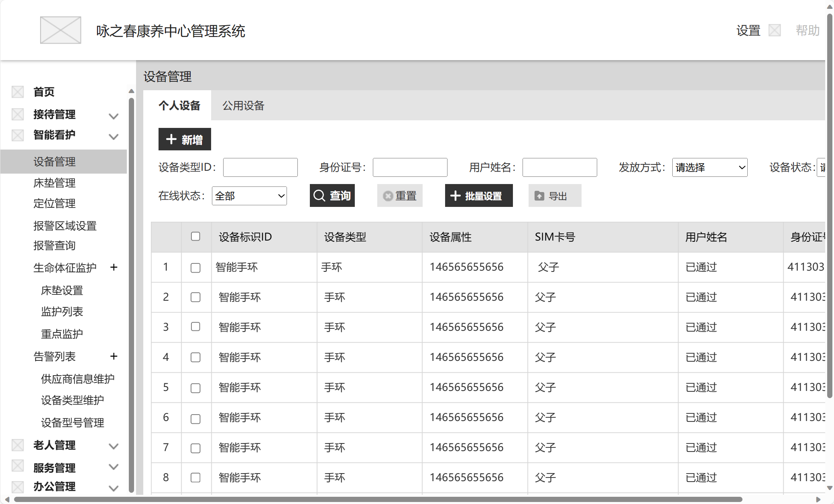The width and height of the screenshot is (834, 504).
Task: Check the checkbox for row 7
Action: click(195, 448)
